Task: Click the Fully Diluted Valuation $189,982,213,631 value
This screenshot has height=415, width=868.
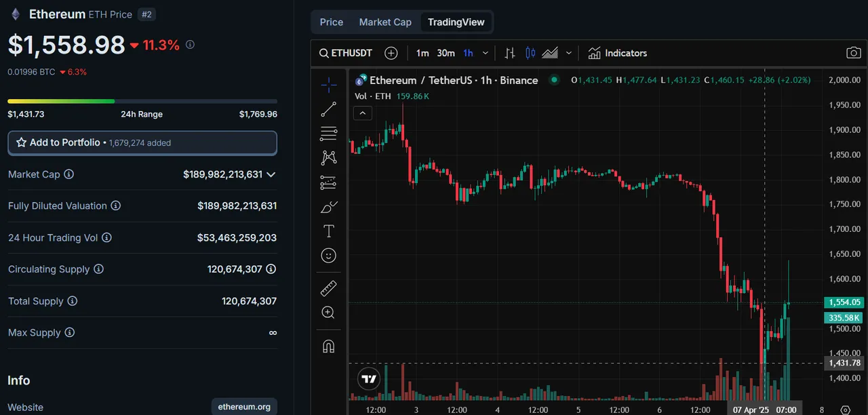Action: (237, 205)
